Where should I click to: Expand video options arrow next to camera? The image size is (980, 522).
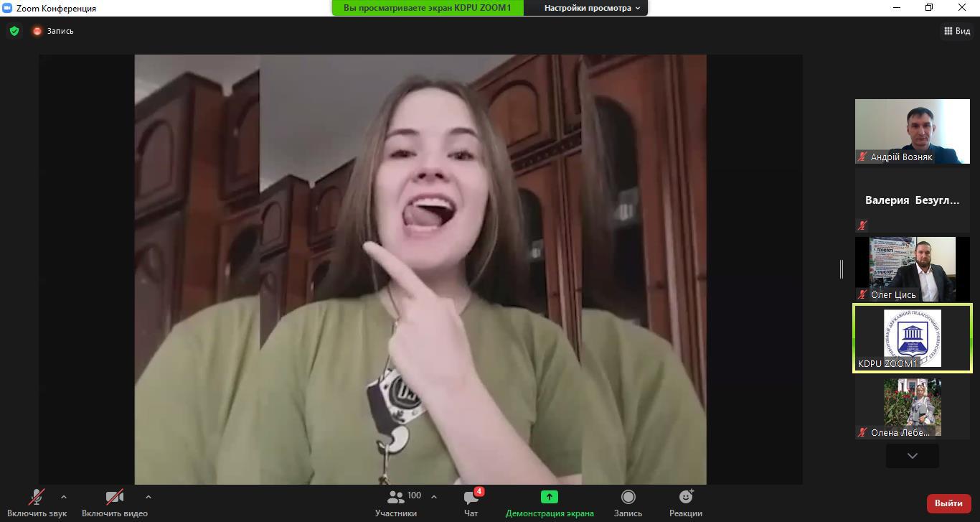(x=149, y=496)
